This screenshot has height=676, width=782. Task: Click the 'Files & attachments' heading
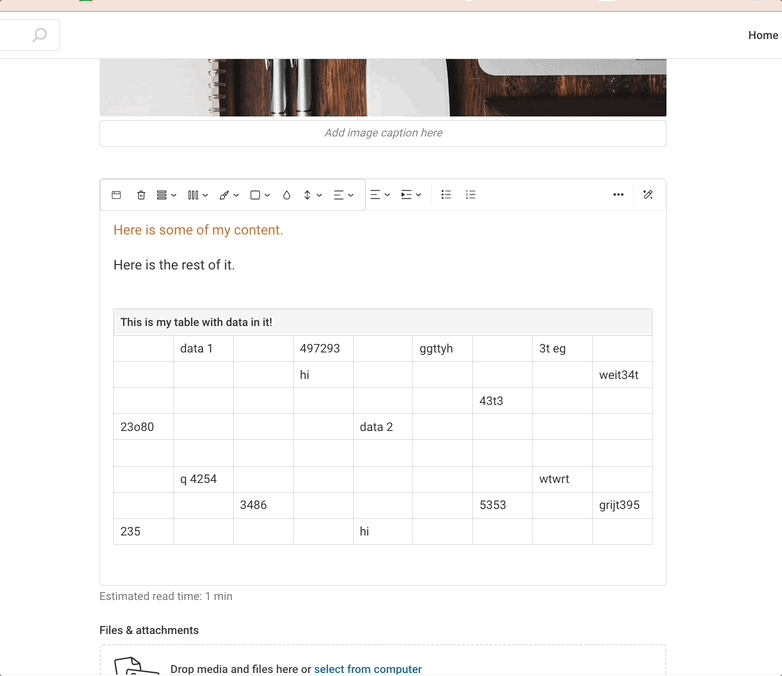[149, 630]
